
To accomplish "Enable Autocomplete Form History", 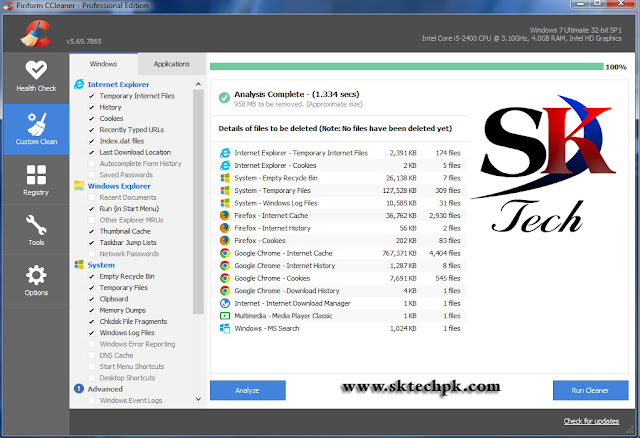I will pyautogui.click(x=92, y=164).
